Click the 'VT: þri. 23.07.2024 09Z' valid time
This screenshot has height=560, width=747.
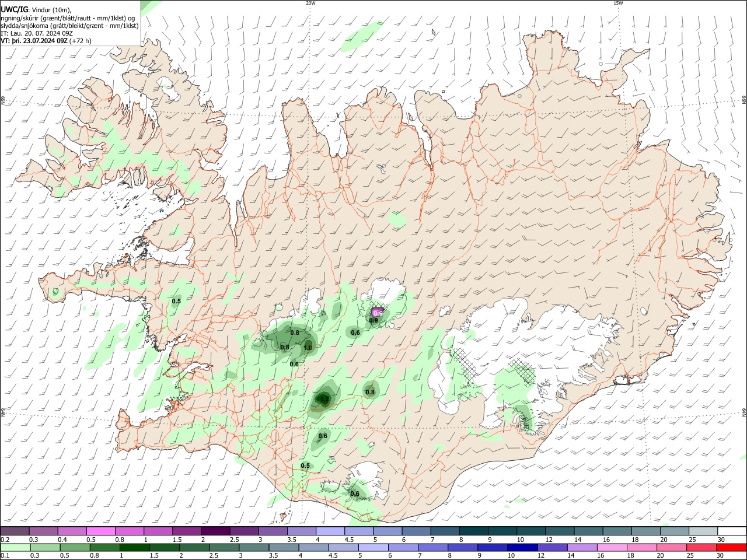pyautogui.click(x=34, y=41)
